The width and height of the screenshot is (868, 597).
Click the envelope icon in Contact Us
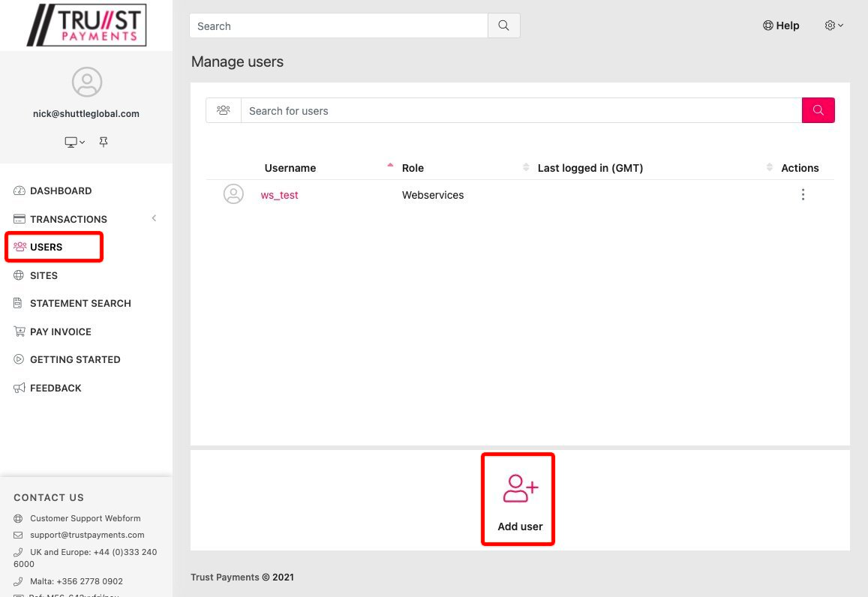[18, 535]
